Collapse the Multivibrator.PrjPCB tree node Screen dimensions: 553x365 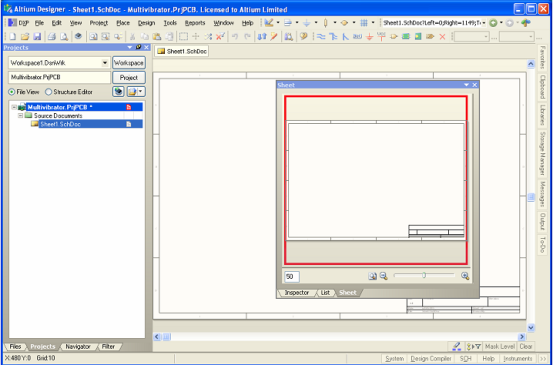click(x=14, y=107)
